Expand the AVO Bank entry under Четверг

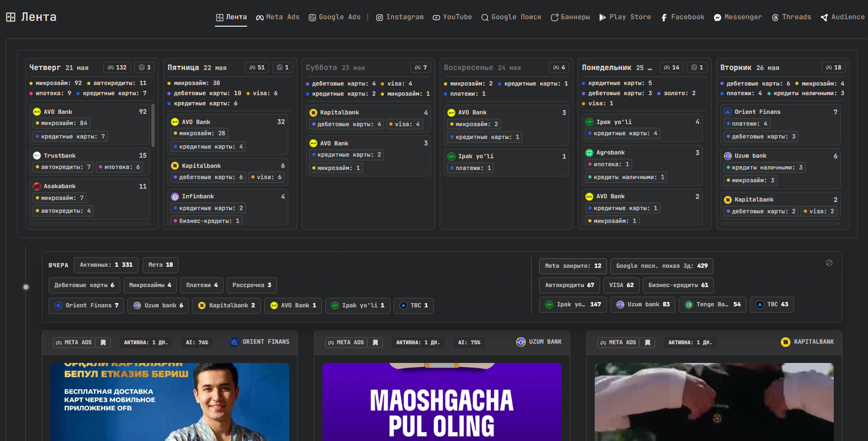[x=90, y=112]
